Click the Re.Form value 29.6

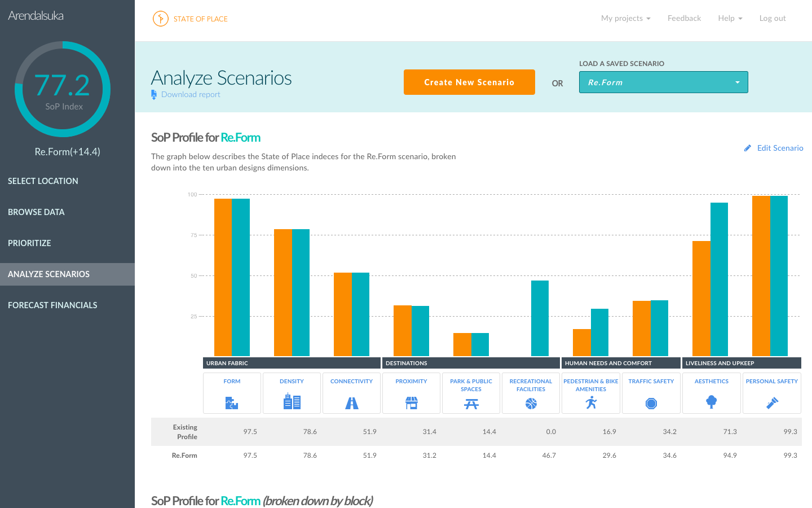click(x=609, y=456)
